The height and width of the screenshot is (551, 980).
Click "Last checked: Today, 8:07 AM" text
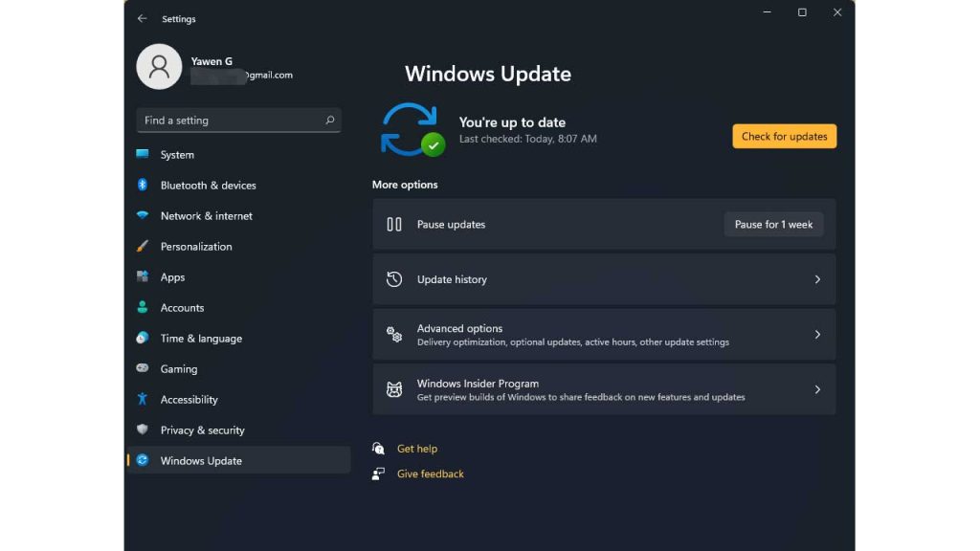pyautogui.click(x=527, y=139)
